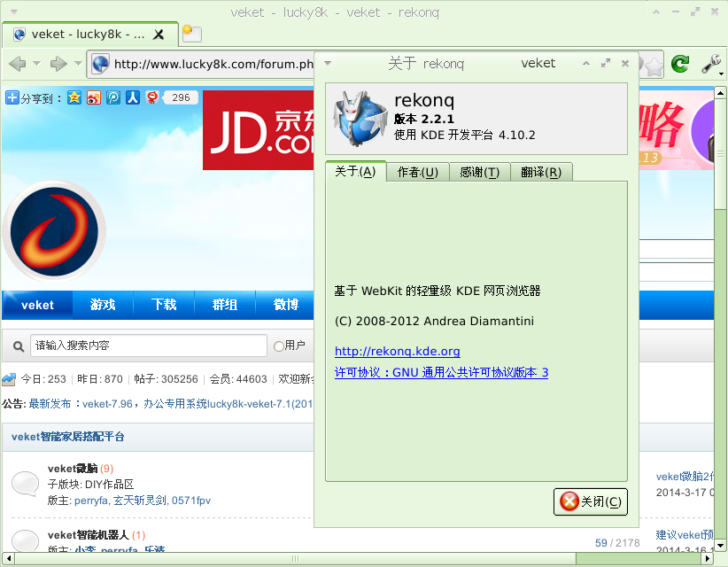Go forward with the right arrow button
Screen dimensions: 728x567
[x=58, y=64]
